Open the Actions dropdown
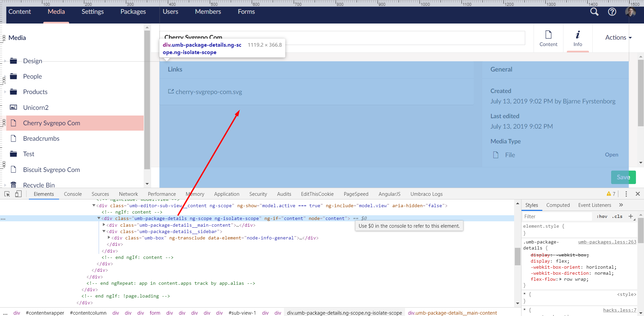This screenshot has height=316, width=644. click(x=618, y=38)
